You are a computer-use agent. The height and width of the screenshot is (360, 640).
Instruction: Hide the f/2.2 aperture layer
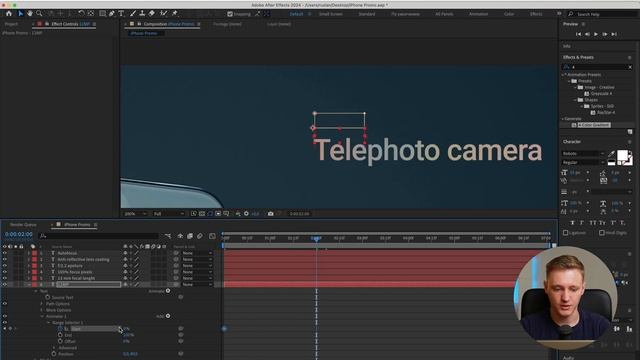tap(5, 265)
